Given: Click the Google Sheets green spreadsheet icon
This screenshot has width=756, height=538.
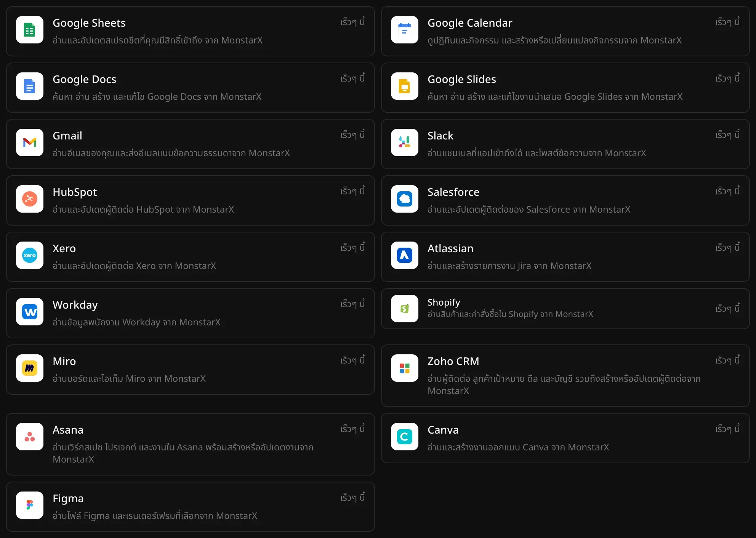Looking at the screenshot, I should click(x=30, y=30).
